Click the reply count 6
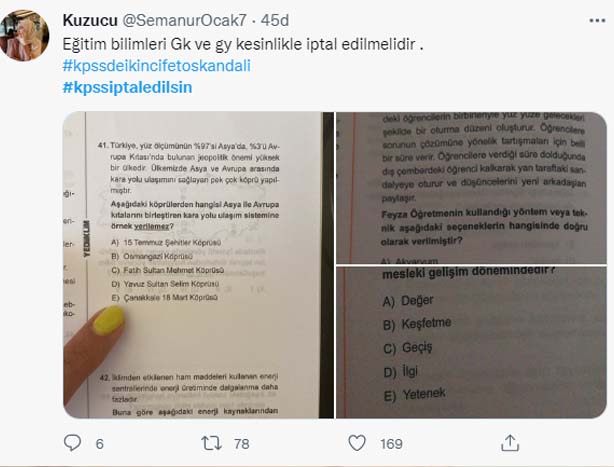This screenshot has height=467, width=614. (x=99, y=444)
